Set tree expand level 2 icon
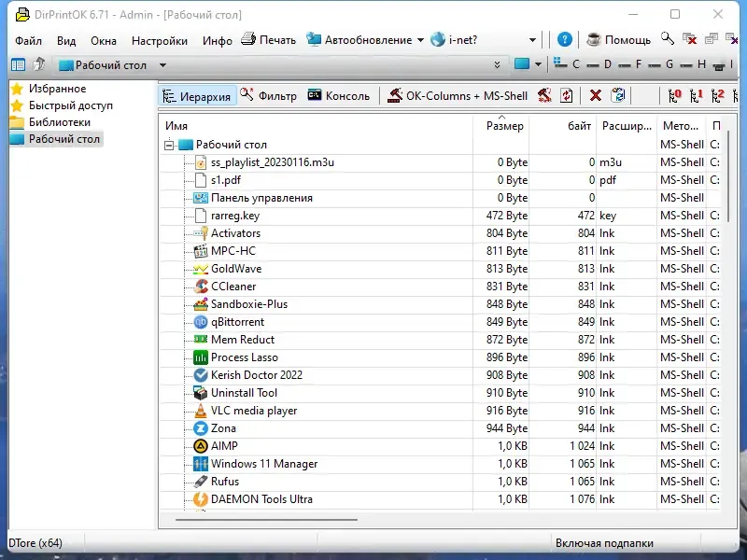 click(717, 95)
